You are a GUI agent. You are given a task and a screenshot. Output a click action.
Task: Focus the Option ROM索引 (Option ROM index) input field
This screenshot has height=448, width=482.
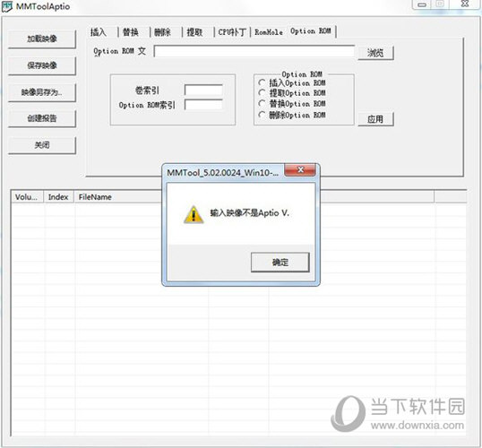coord(203,105)
